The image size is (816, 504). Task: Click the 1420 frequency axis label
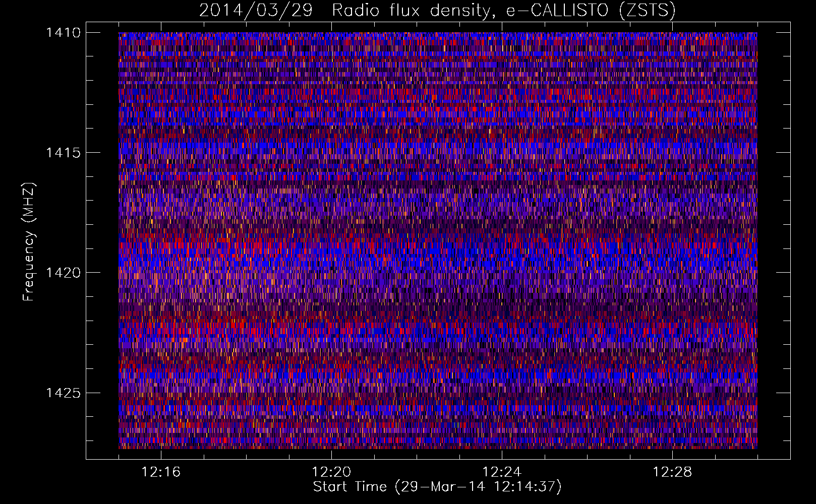pyautogui.click(x=63, y=273)
